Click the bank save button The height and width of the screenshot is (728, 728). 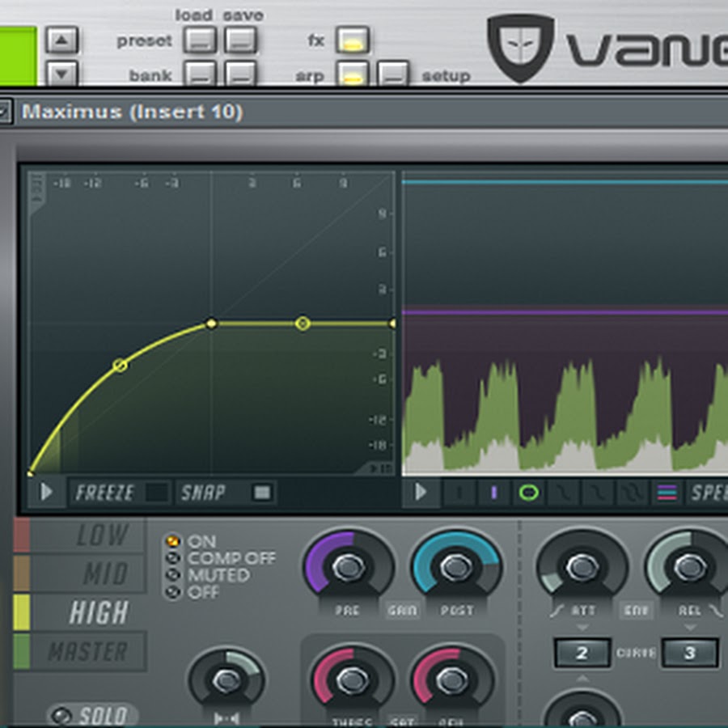(240, 74)
